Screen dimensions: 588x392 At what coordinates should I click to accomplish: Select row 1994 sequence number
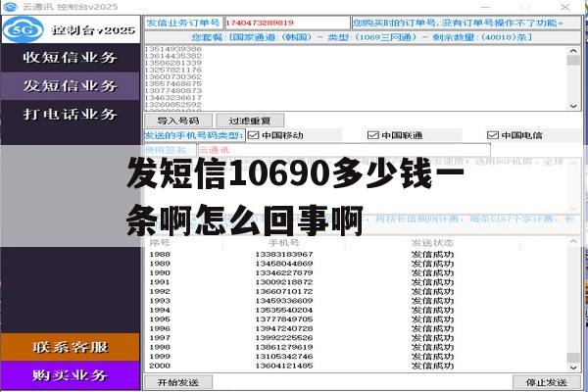click(x=160, y=310)
